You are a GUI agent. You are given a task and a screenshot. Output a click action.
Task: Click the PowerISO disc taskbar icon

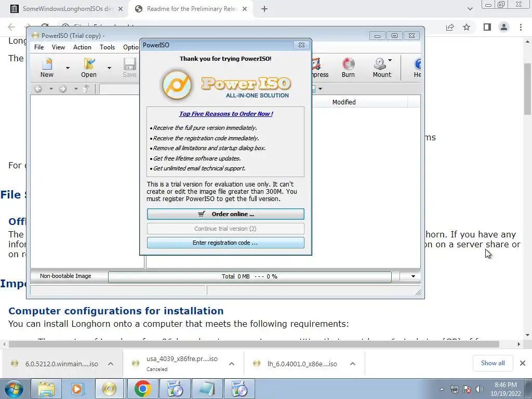(x=109, y=389)
